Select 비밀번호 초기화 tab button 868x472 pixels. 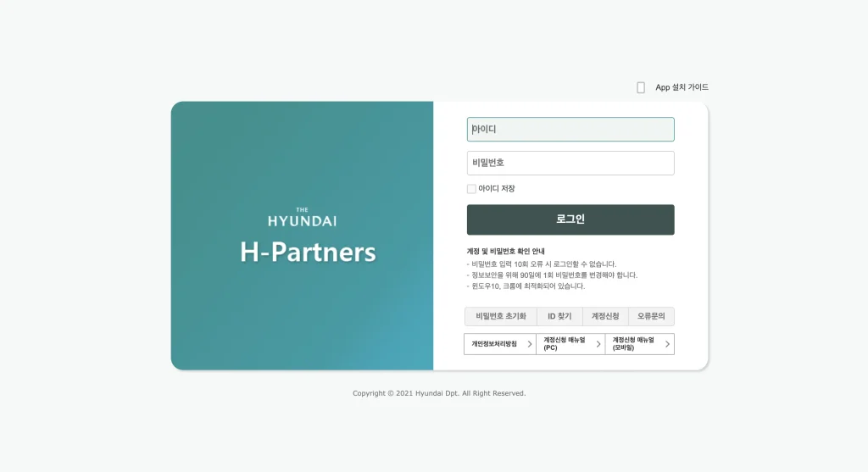coord(500,316)
